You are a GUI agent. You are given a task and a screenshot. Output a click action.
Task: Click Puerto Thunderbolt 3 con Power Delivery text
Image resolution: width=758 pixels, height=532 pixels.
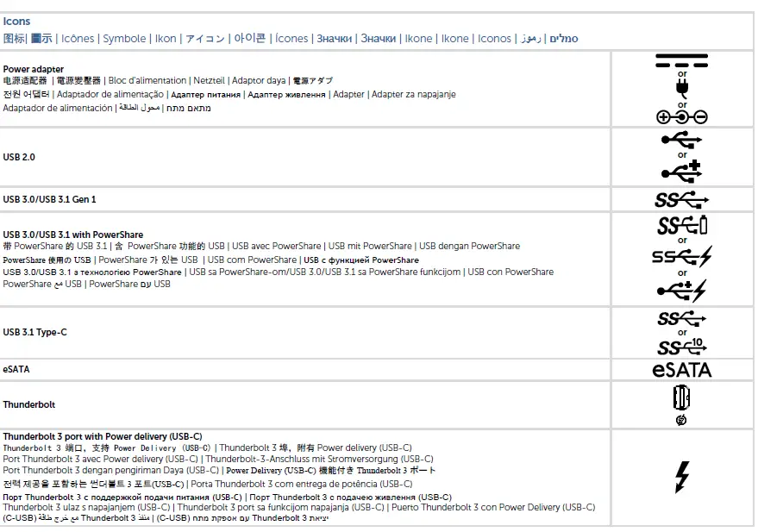pyautogui.click(x=493, y=507)
